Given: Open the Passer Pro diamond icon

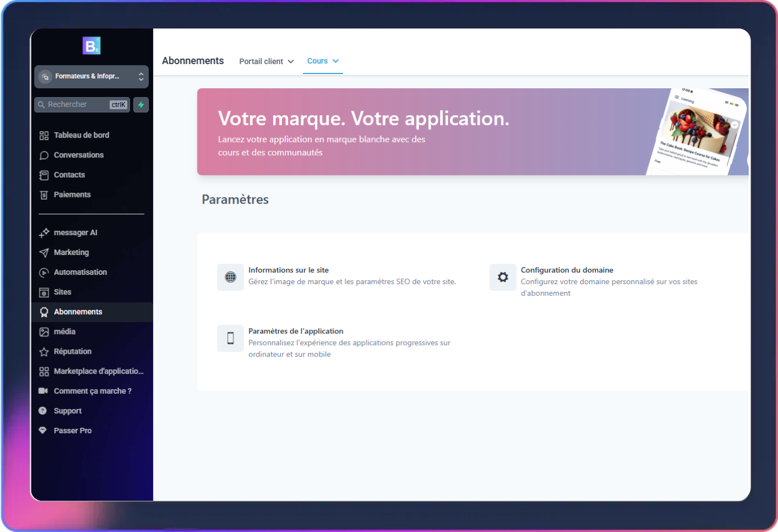Looking at the screenshot, I should [43, 431].
